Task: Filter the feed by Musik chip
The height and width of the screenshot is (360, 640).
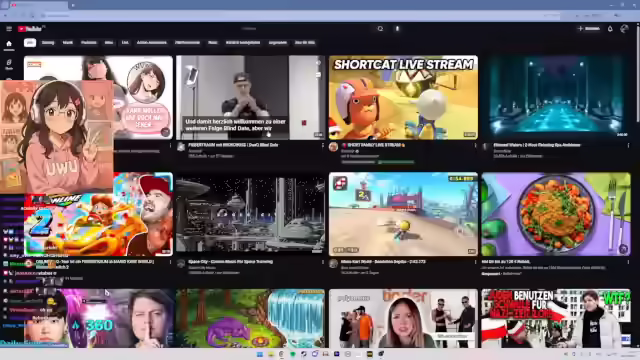Action: point(68,42)
